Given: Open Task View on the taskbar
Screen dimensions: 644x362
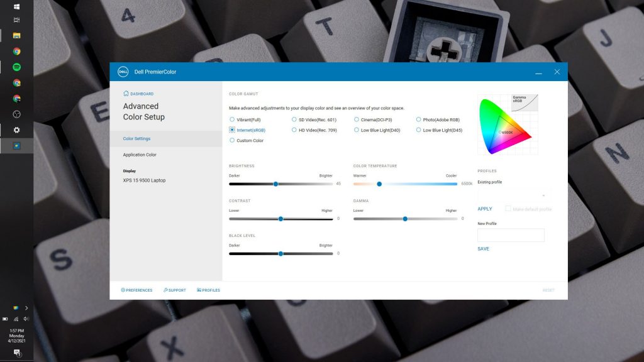Looking at the screenshot, I should 16,19.
